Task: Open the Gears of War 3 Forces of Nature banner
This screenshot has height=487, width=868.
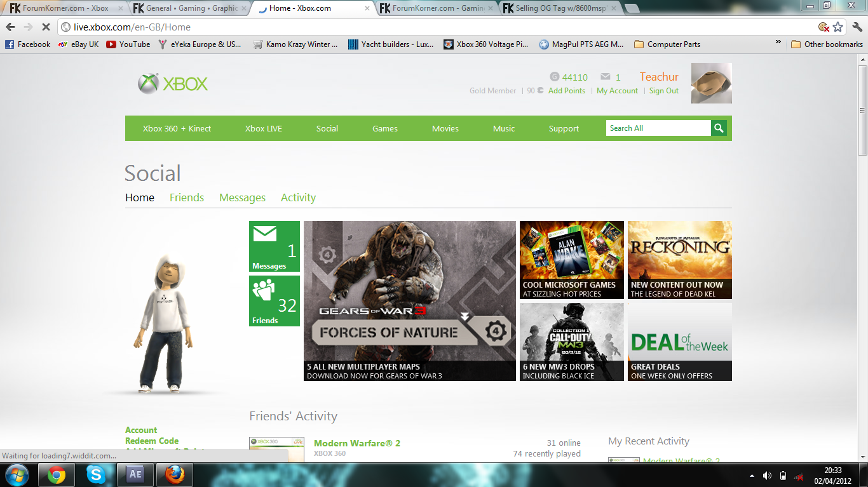Action: [x=410, y=301]
